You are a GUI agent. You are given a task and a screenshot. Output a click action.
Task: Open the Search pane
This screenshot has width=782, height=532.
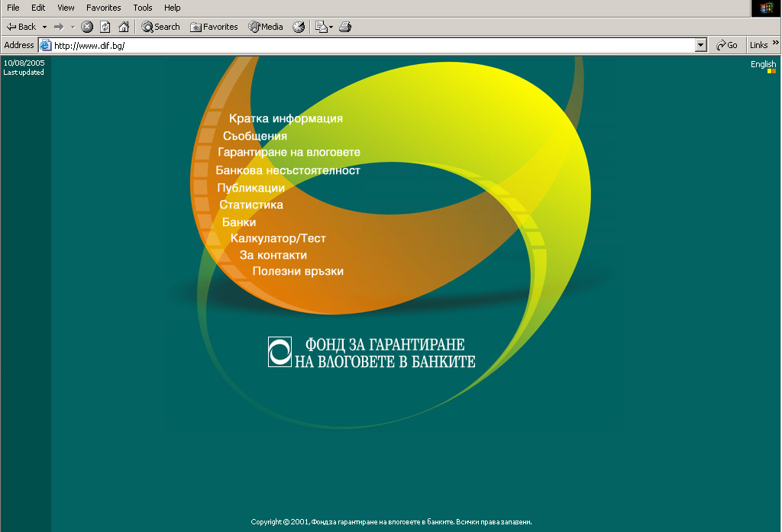click(x=160, y=27)
